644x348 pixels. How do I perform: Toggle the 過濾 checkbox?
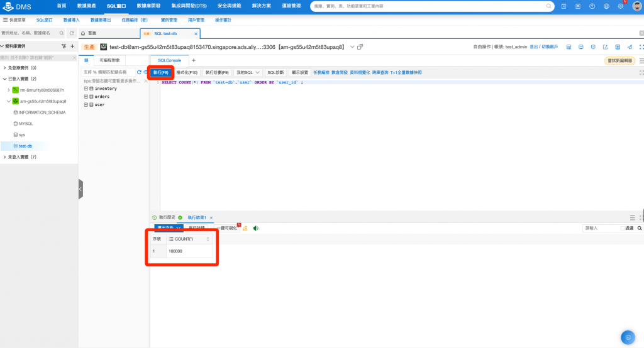(x=623, y=228)
